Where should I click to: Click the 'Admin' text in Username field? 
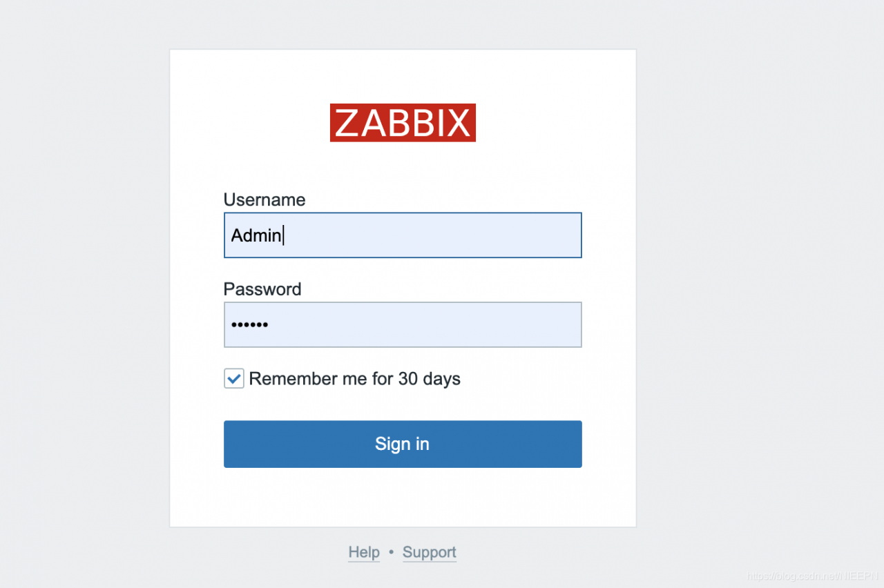coord(256,235)
